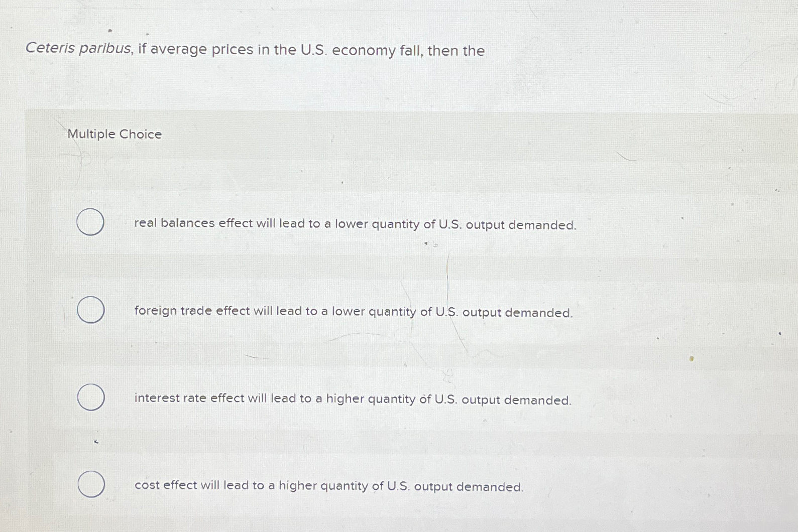Image resolution: width=798 pixels, height=532 pixels.
Task: Select the radio button for the real balances answer
Action: click(x=91, y=222)
